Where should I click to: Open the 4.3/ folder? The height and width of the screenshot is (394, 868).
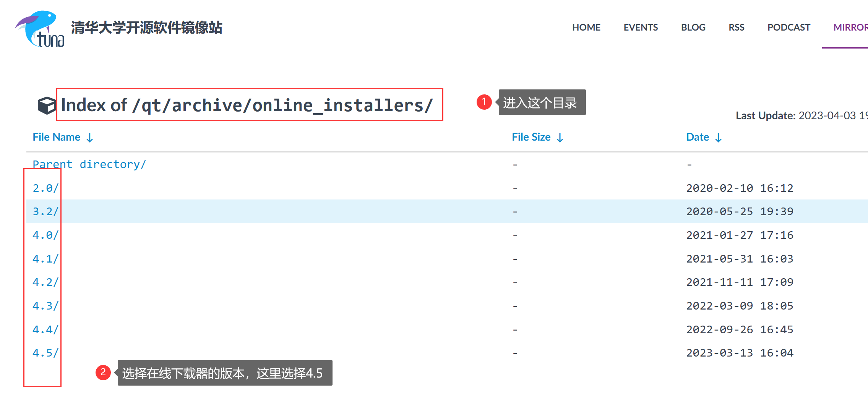45,306
